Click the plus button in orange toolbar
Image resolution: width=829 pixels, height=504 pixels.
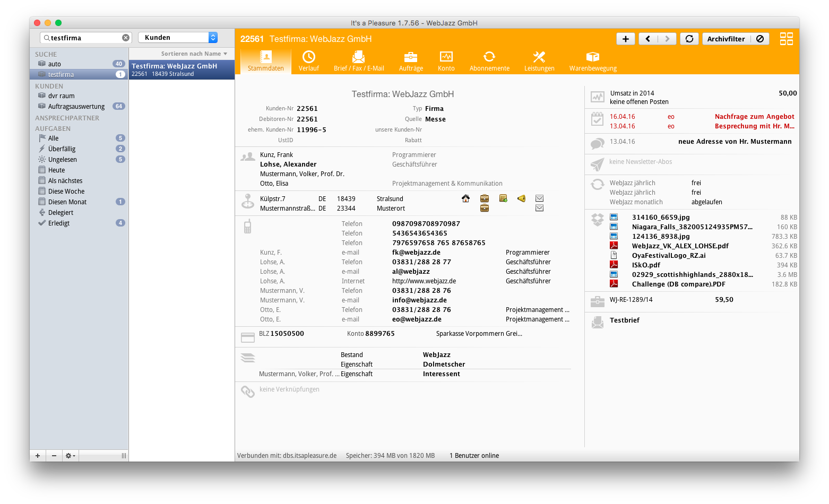[626, 39]
